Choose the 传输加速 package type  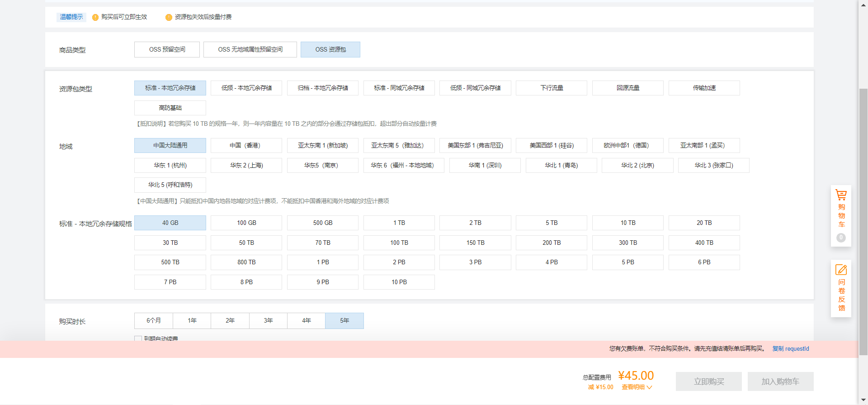704,88
